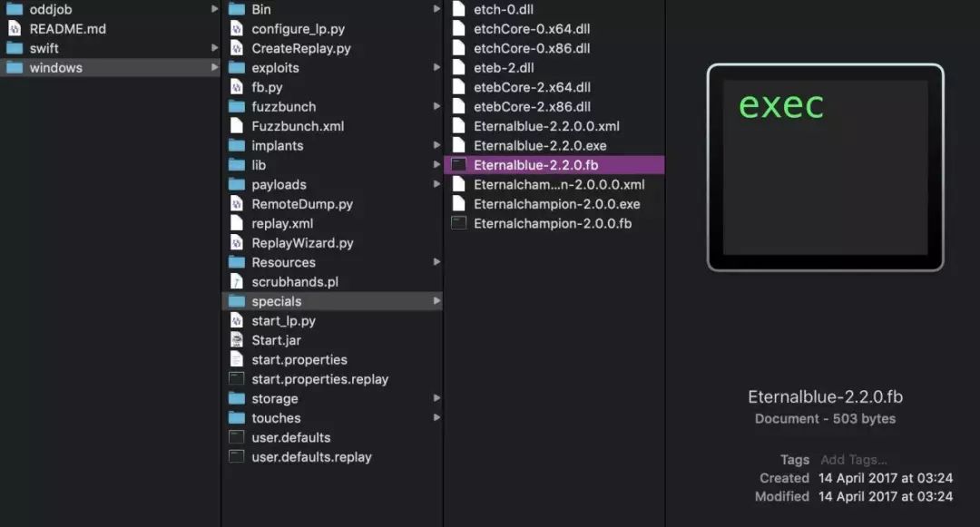Click the Created date value
The image size is (980, 527).
[x=886, y=478]
